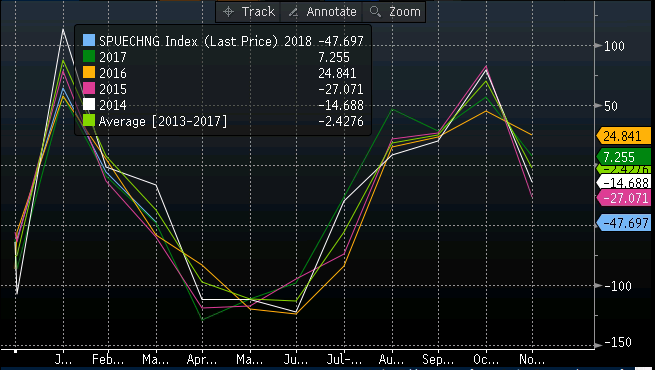Click the 50 label on the y-axis
The height and width of the screenshot is (370, 655).
pos(611,106)
